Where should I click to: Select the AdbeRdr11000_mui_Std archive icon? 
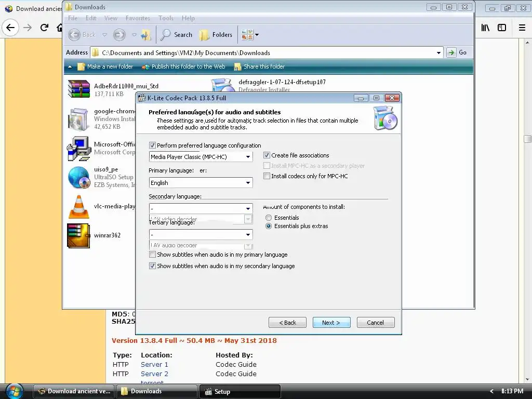[79, 89]
